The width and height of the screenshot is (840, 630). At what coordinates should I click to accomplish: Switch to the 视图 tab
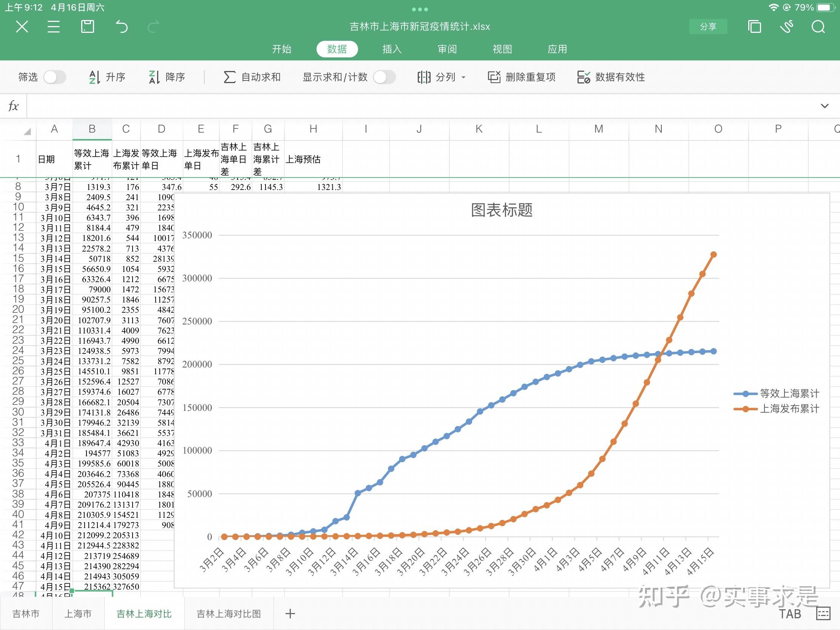pyautogui.click(x=502, y=49)
